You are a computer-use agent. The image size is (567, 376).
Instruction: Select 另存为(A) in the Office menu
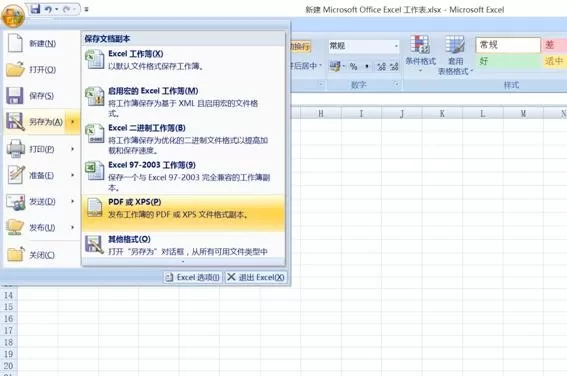tap(42, 122)
